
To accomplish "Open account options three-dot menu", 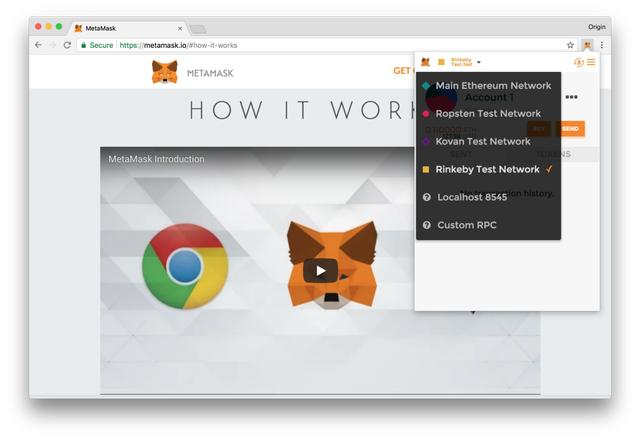I will 571,97.
